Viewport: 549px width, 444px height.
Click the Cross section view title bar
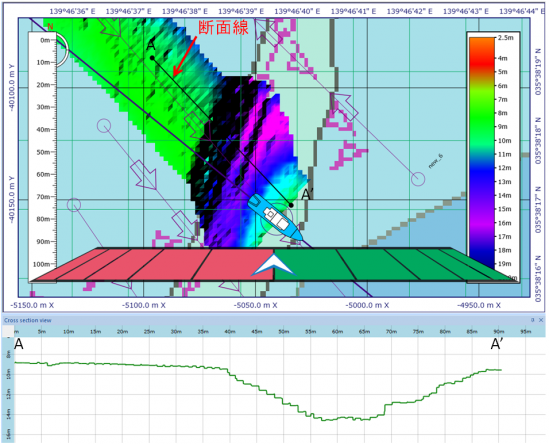(274, 320)
